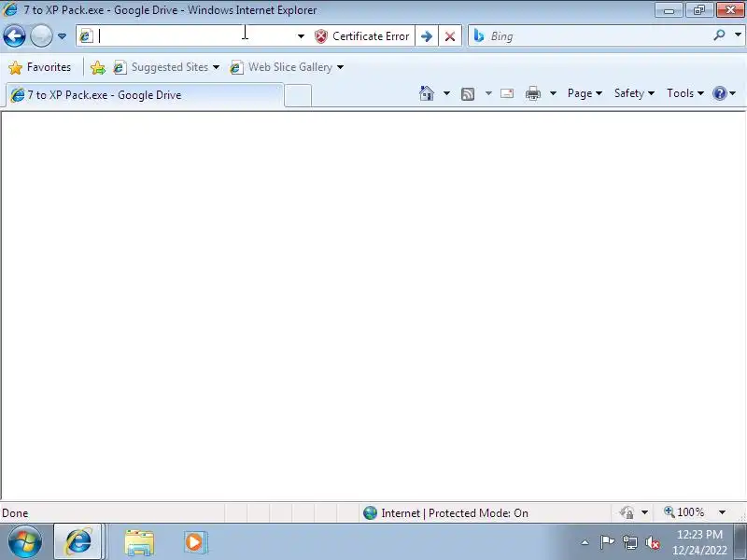The width and height of the screenshot is (747, 560).
Task: Click Done status bar text
Action: coord(15,512)
